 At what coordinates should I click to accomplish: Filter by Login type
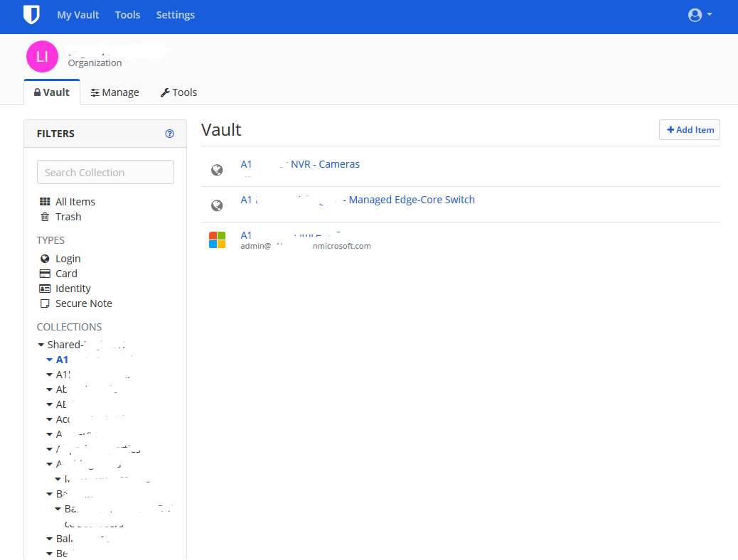(68, 259)
